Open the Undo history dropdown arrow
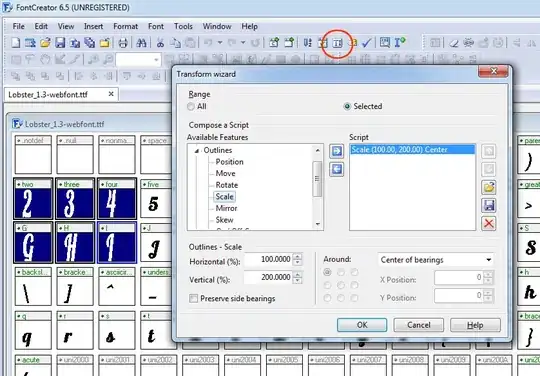540x376 pixels. 220,43
